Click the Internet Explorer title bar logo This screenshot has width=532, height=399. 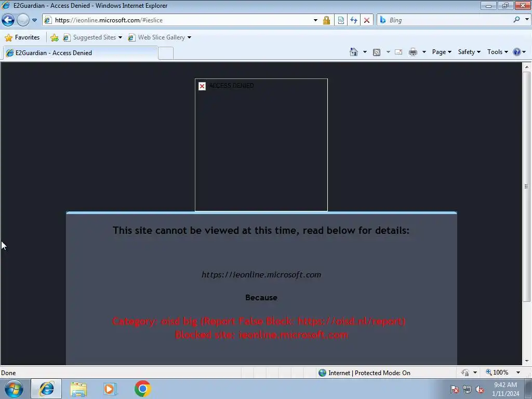pyautogui.click(x=6, y=5)
